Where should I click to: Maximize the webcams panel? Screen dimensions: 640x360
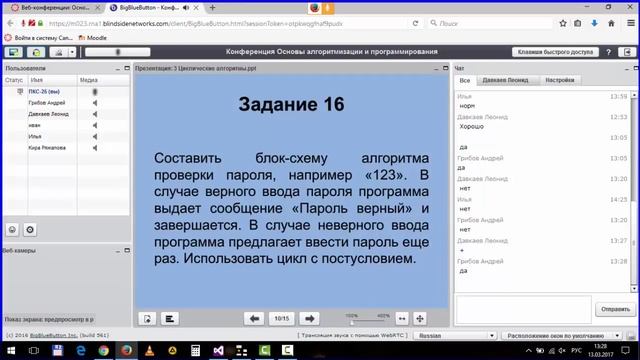pos(127,250)
